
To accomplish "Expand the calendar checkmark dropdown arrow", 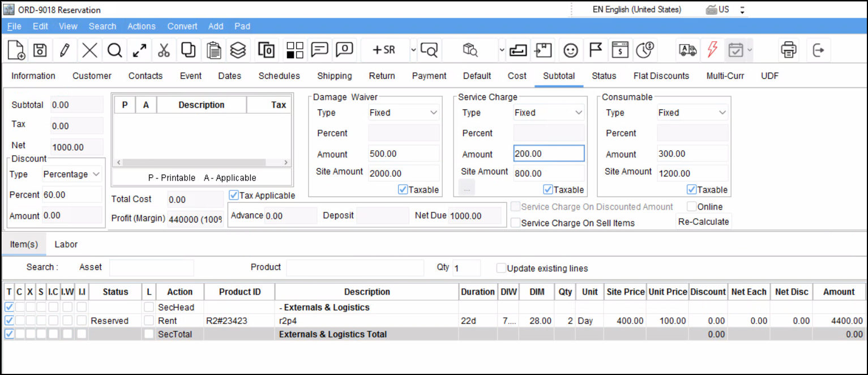I will point(750,50).
